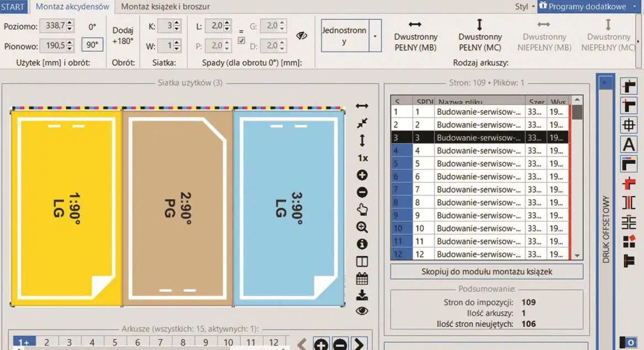
Task: Click the center alignment lines icon
Action: pyautogui.click(x=629, y=222)
